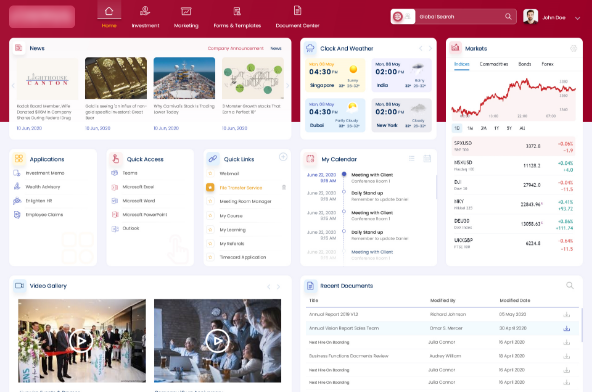Toggle favorite star for Webmail link
This screenshot has height=392, width=592.
coord(210,173)
